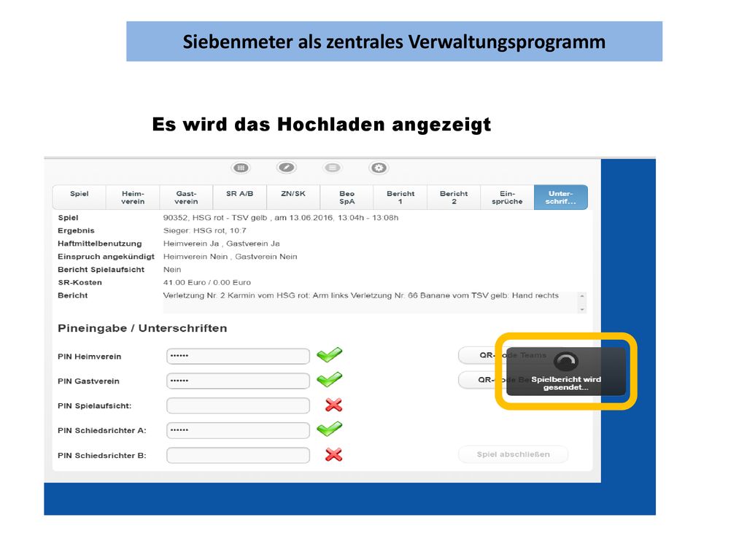The image size is (747, 560).
Task: Click the 'Haftmittelbenutzung' row label
Action: point(99,244)
